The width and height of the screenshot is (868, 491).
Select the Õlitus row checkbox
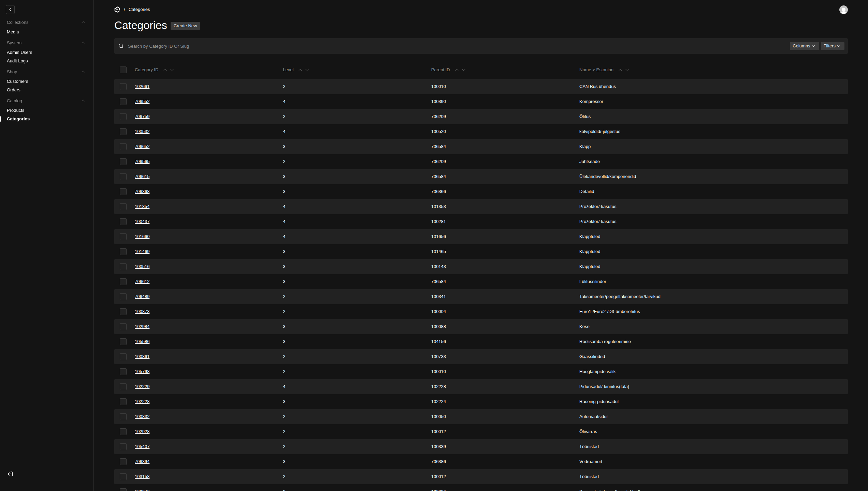click(123, 117)
